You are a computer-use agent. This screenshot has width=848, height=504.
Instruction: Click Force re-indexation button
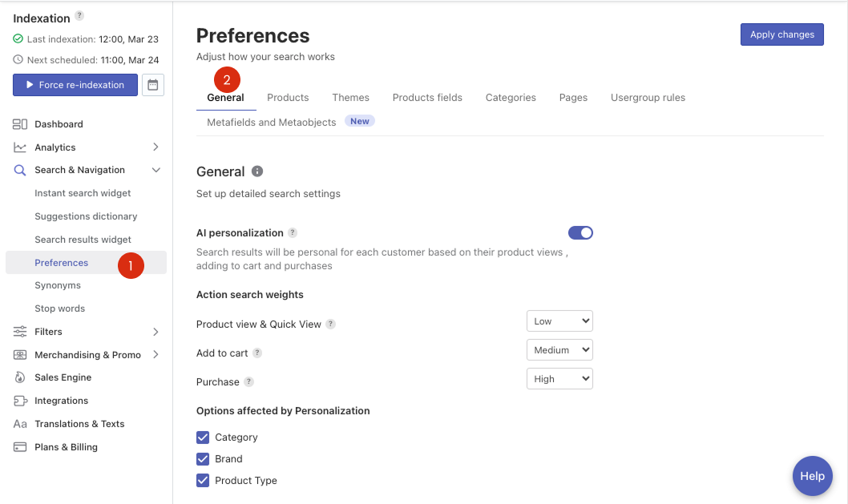tap(75, 85)
